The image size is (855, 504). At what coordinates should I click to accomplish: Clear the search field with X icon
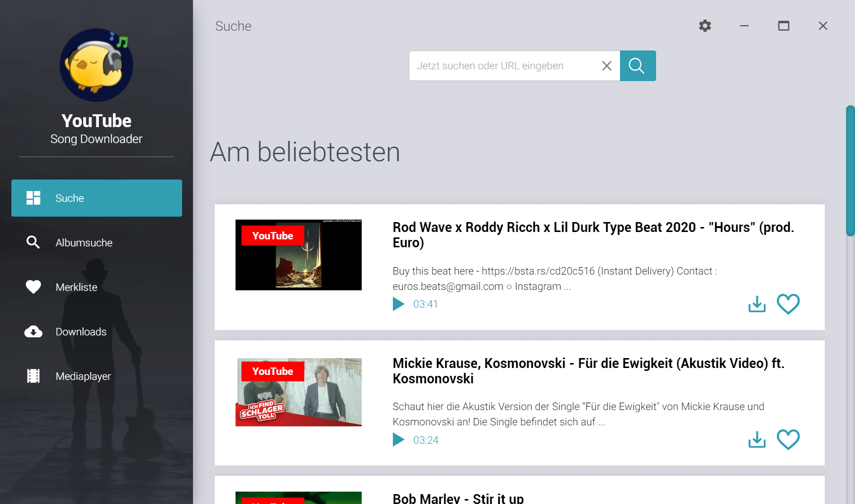tap(607, 66)
